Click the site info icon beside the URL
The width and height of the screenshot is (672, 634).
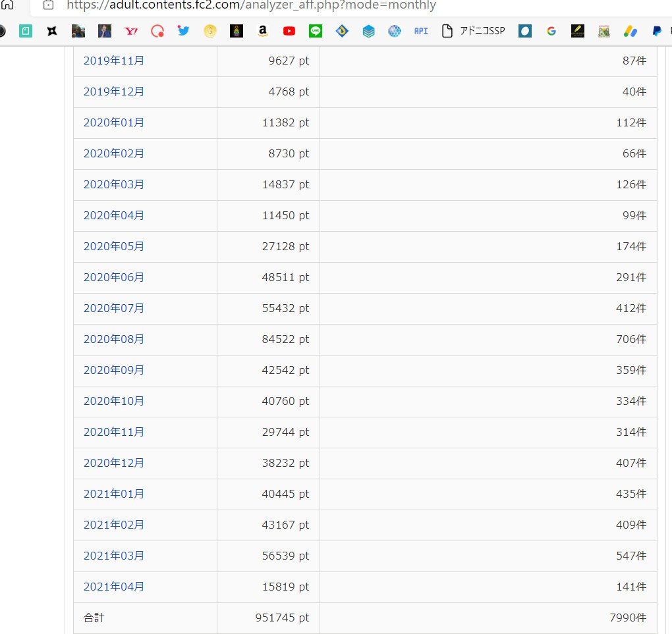[49, 5]
